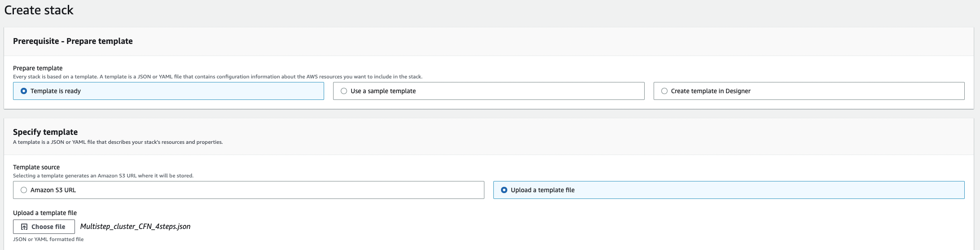Screen dimensions: 980x250
Task: Click the Selecting a template generates S3 hint
Action: click(103, 176)
